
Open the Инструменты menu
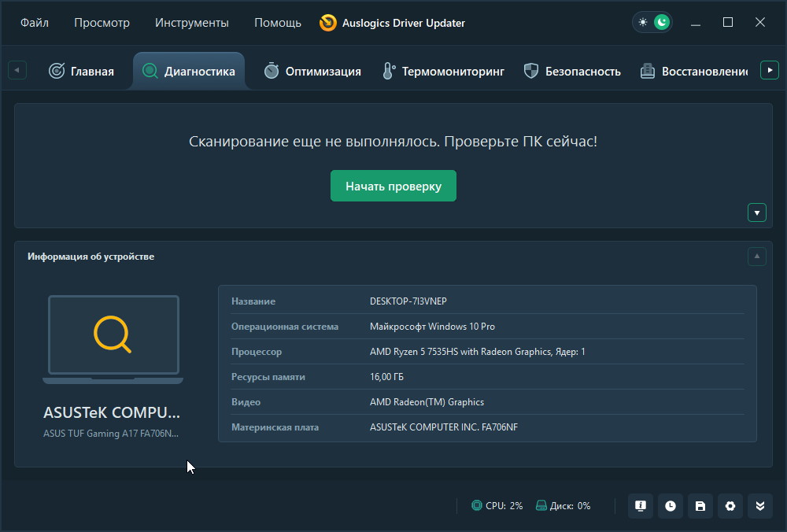click(192, 23)
